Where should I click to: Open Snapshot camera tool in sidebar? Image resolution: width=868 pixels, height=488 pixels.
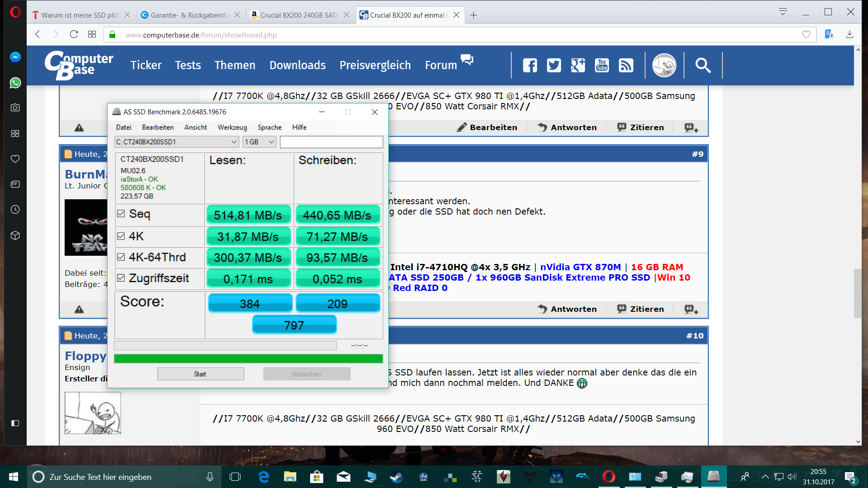(x=15, y=108)
